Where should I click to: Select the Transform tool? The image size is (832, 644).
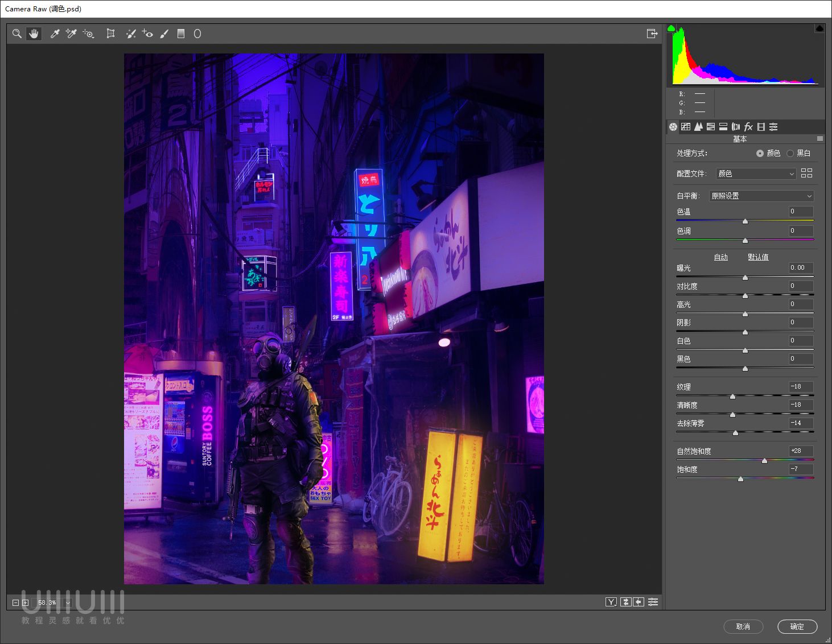click(x=110, y=34)
